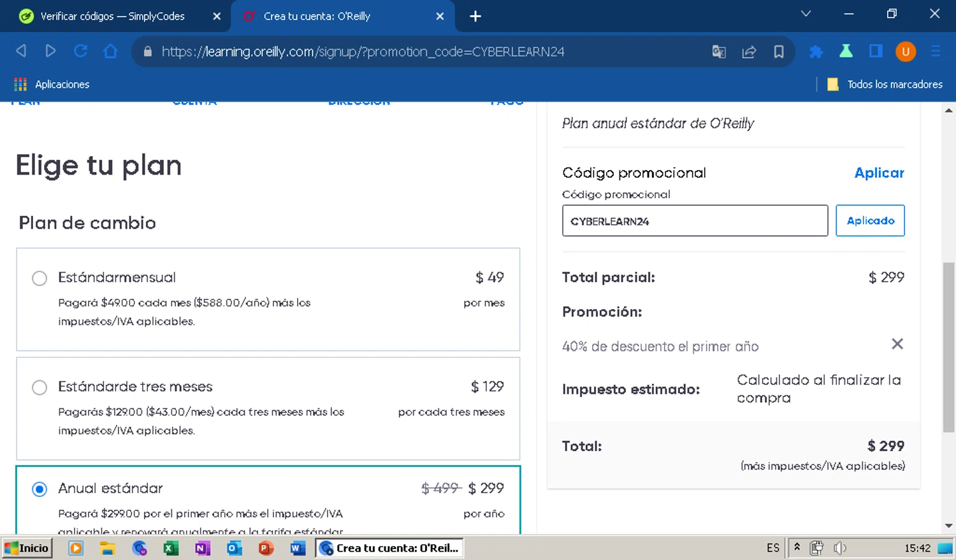Image resolution: width=956 pixels, height=560 pixels.
Task: Launch OneNote from taskbar
Action: (203, 548)
